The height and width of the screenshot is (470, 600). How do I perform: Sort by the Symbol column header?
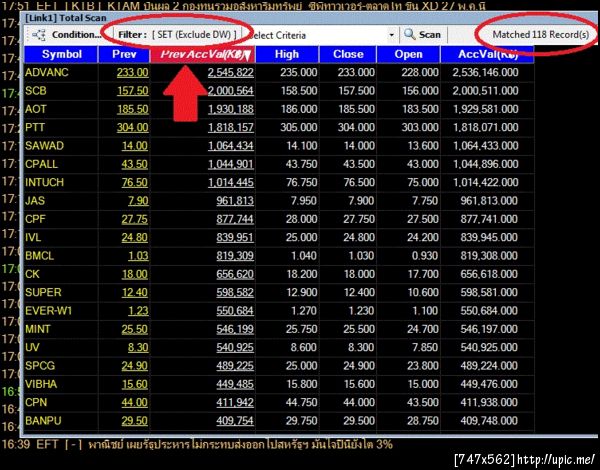coord(61,54)
